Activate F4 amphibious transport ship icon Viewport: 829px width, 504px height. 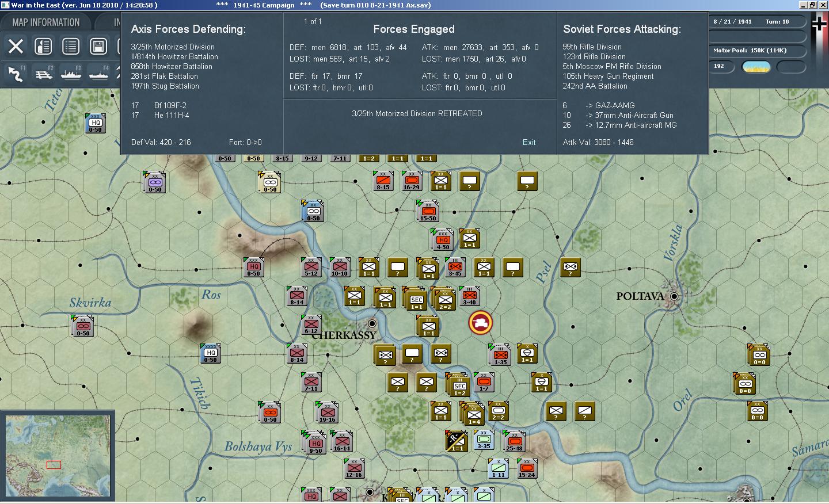coord(98,74)
